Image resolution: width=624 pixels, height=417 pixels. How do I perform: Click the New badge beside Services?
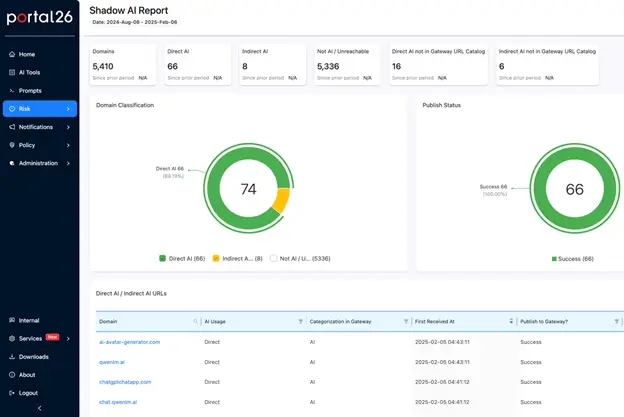pyautogui.click(x=53, y=337)
